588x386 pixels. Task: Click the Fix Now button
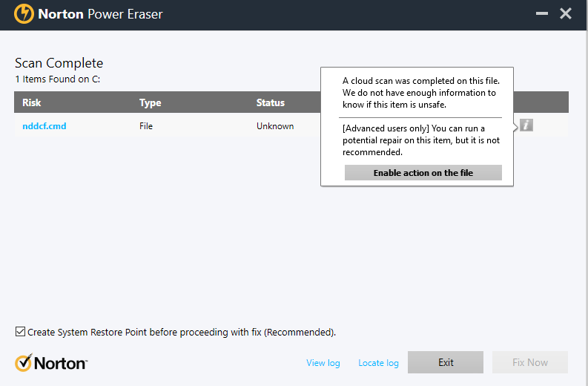pos(530,362)
